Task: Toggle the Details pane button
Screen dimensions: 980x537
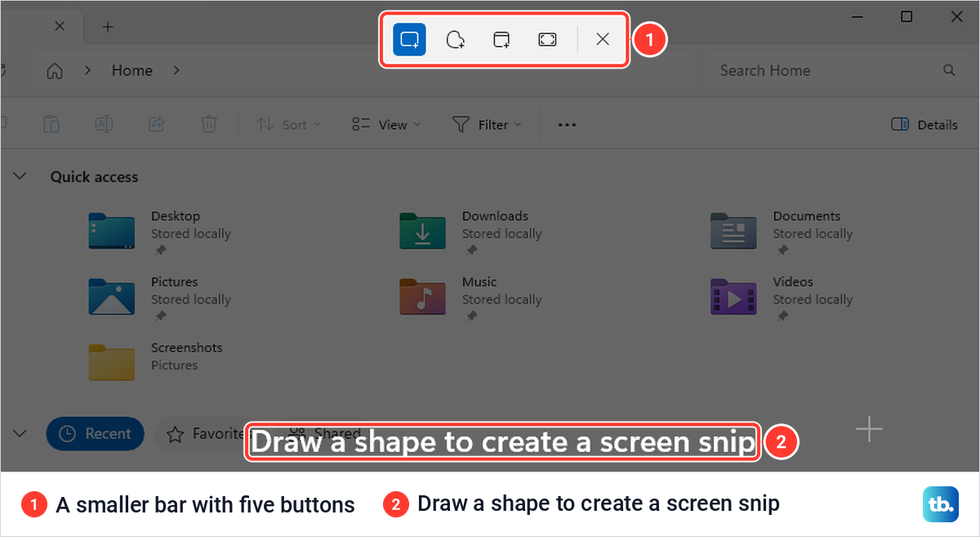Action: click(924, 124)
